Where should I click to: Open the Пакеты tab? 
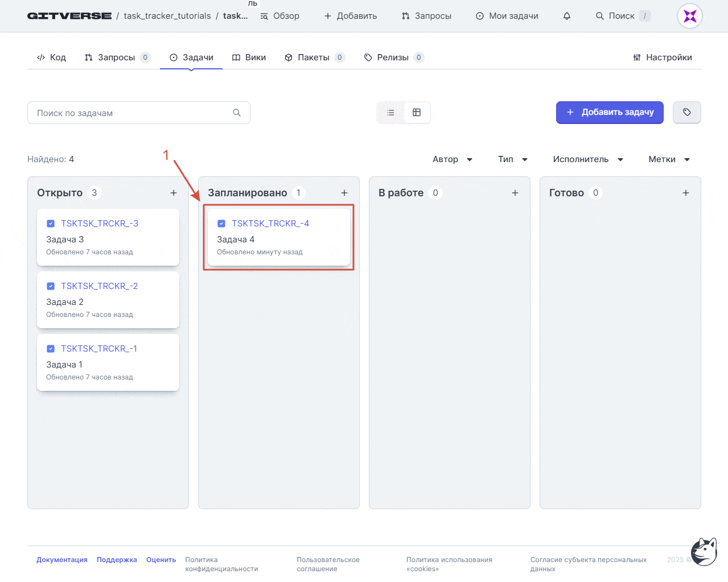pos(315,57)
